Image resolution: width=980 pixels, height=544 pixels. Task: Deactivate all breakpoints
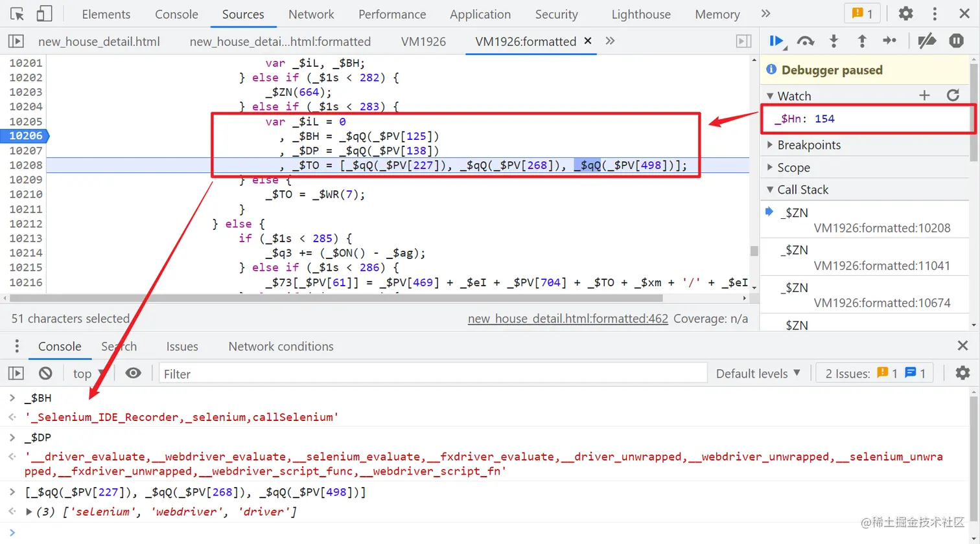click(x=927, y=41)
